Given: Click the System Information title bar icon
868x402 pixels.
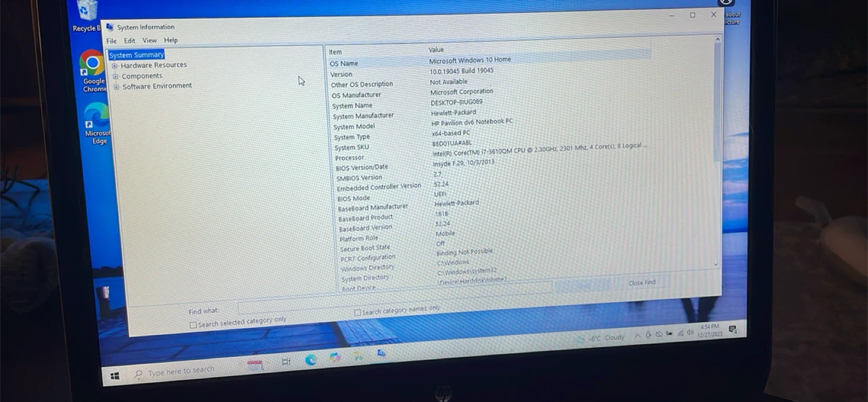Looking at the screenshot, I should (109, 27).
